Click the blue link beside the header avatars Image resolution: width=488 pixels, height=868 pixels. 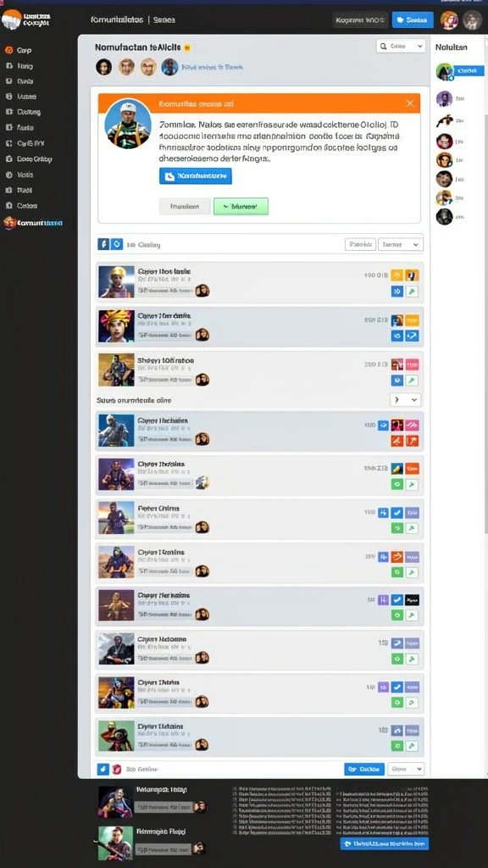pos(213,67)
